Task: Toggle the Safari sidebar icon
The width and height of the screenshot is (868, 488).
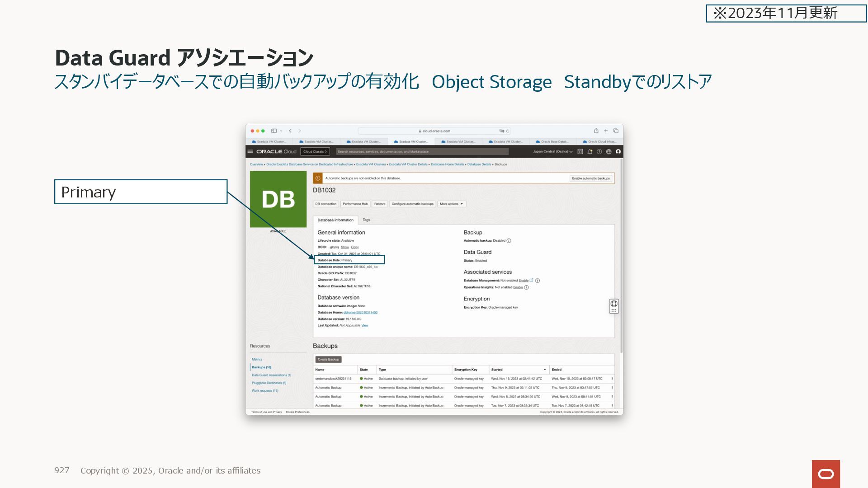Action: click(274, 131)
